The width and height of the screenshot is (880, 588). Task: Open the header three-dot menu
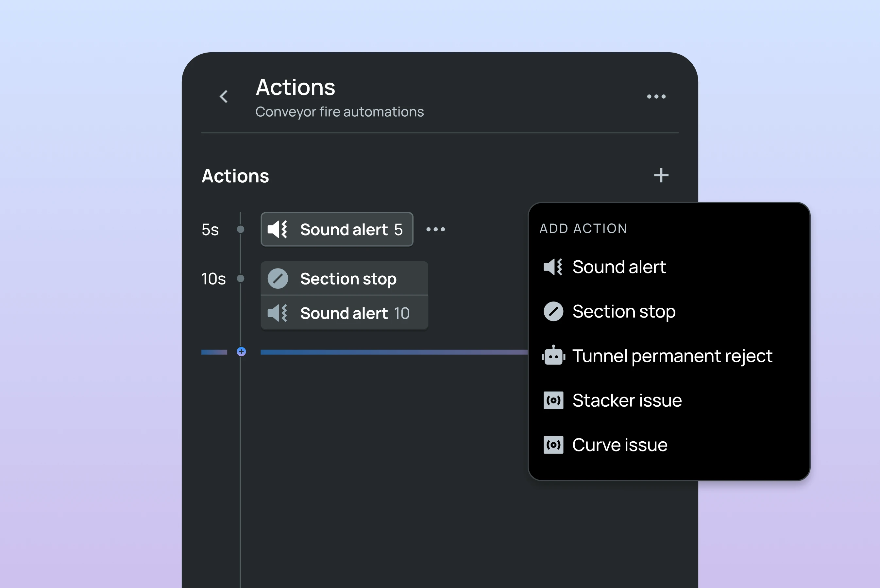[656, 96]
